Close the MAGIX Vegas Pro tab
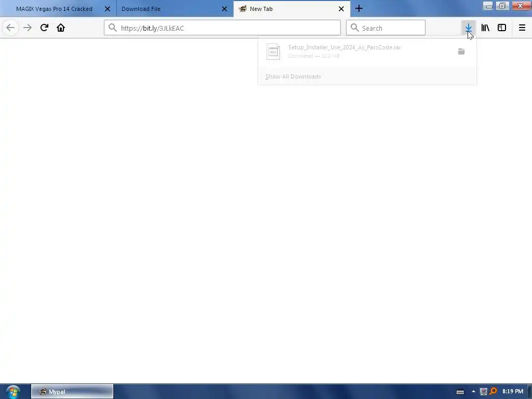This screenshot has width=532, height=399. (107, 9)
